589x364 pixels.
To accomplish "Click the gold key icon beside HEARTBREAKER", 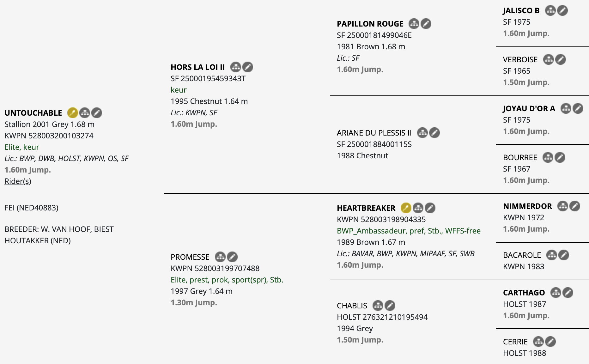I will (x=406, y=208).
